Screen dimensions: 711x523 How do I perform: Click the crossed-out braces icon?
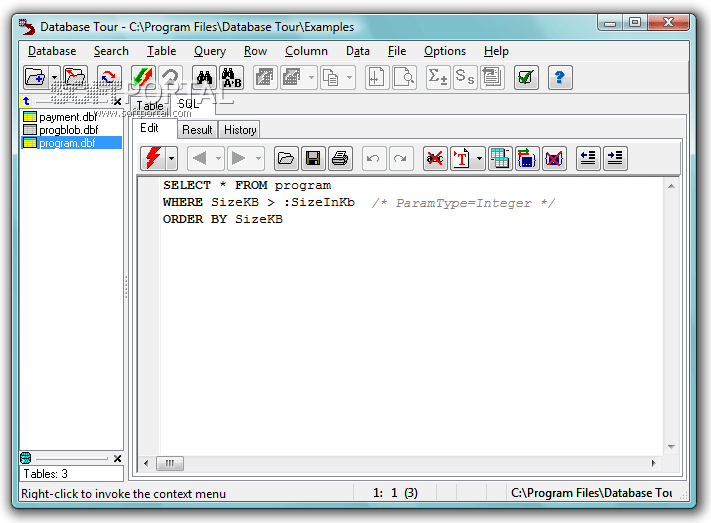click(x=554, y=158)
